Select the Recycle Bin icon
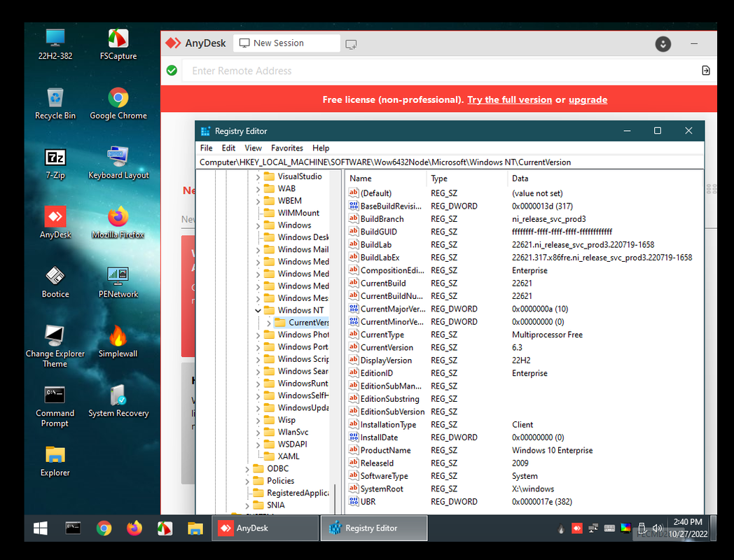This screenshot has height=560, width=734. (x=55, y=104)
